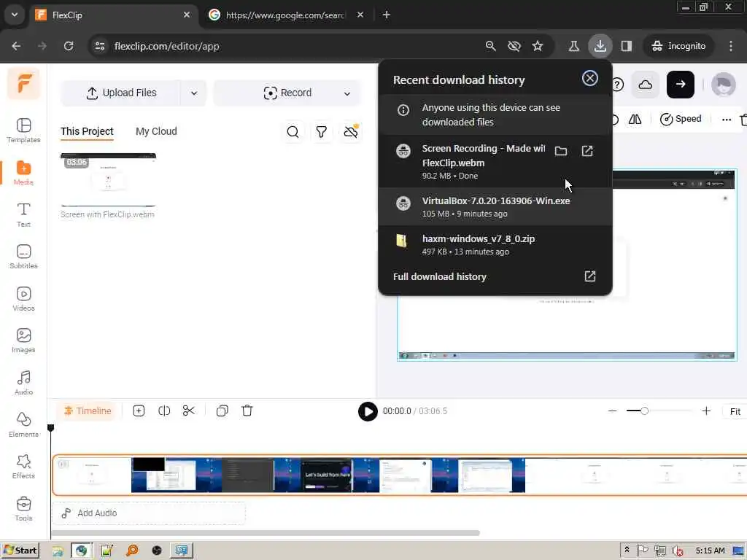Select the Media sidebar icon
747x560 pixels.
pyautogui.click(x=23, y=173)
